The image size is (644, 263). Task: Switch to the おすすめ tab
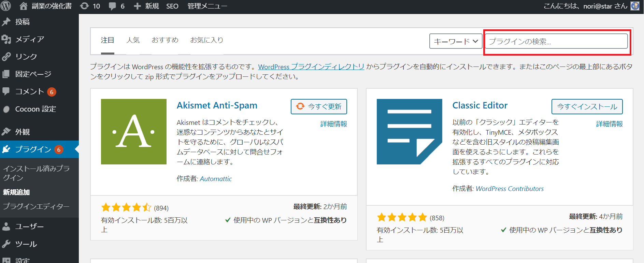coord(165,40)
